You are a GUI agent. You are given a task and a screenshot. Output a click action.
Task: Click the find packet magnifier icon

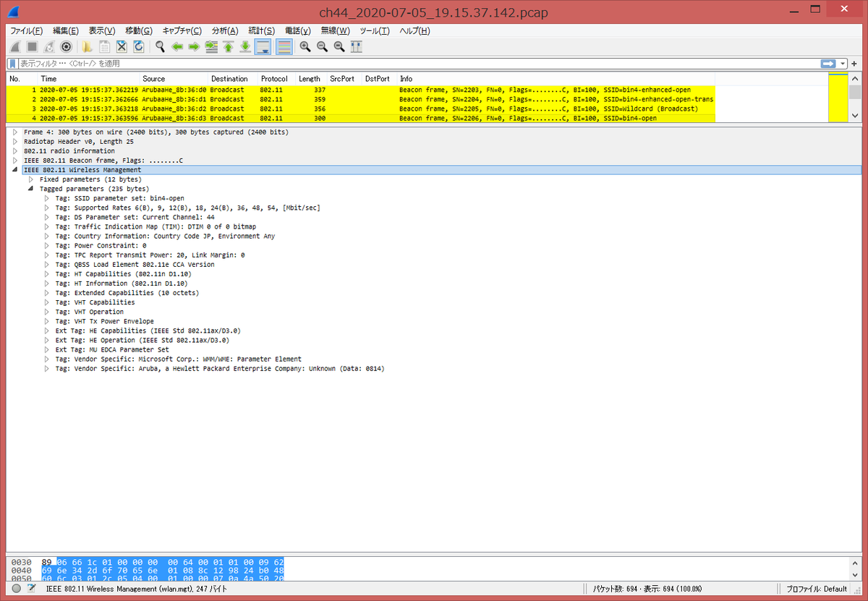coord(160,47)
